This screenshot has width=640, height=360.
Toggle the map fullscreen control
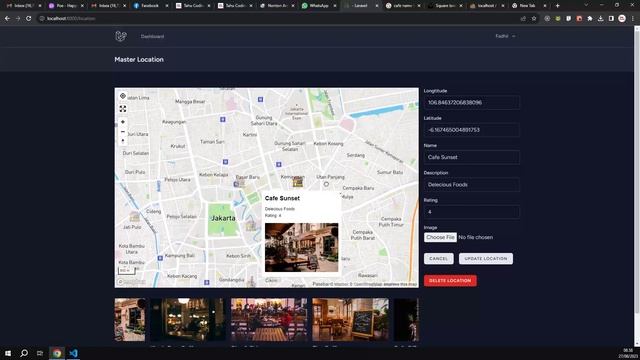point(122,109)
